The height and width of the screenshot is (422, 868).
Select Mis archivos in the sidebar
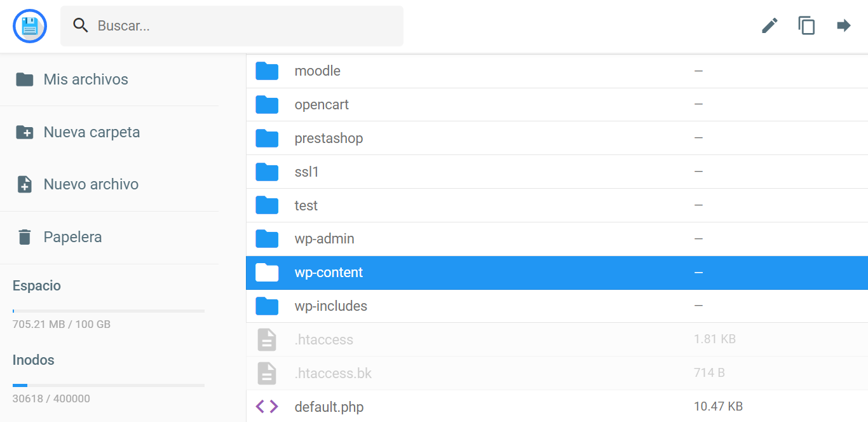(86, 79)
